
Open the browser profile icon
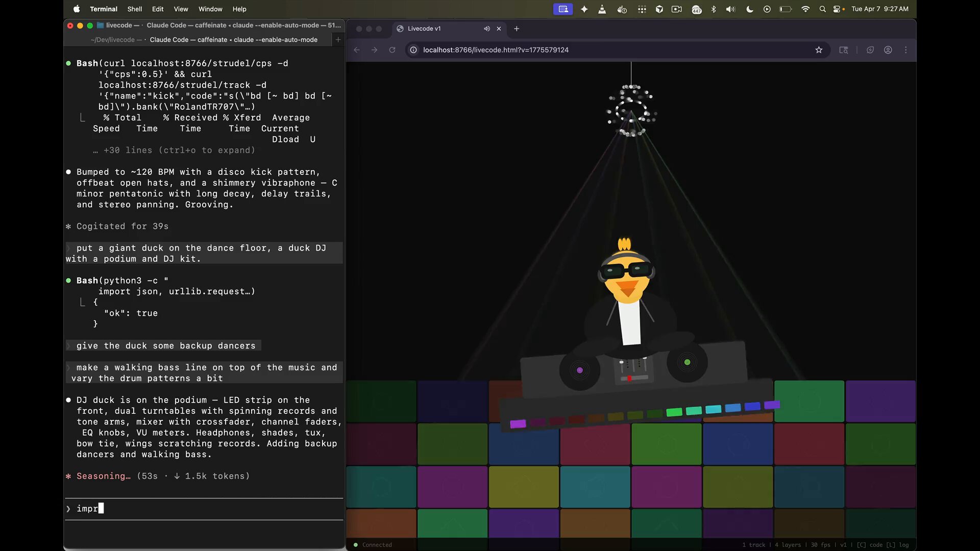(x=888, y=50)
